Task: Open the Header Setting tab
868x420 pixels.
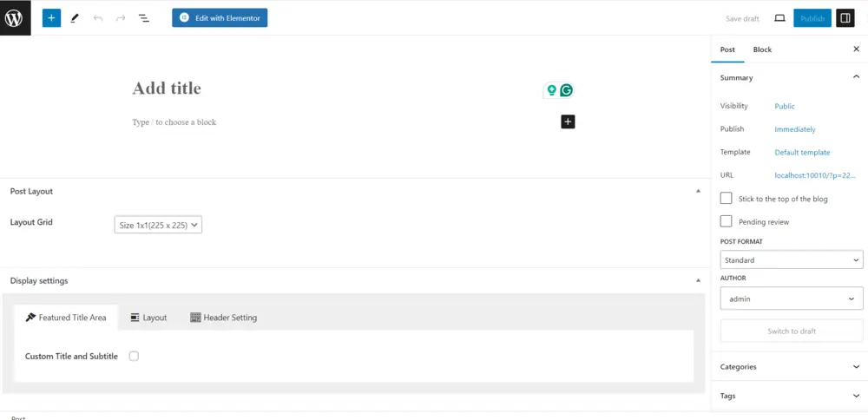Action: click(224, 318)
